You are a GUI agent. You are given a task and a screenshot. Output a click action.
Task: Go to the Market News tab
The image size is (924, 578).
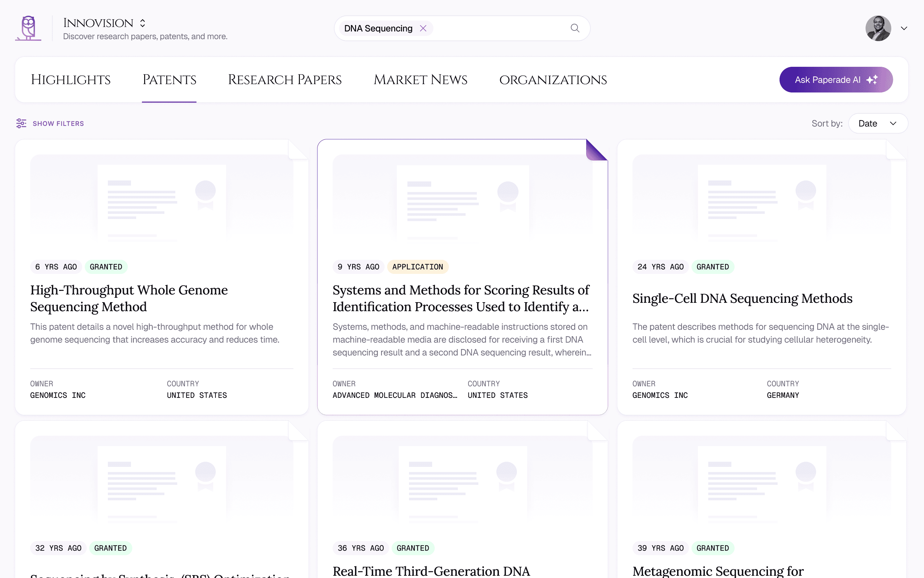[x=420, y=80]
